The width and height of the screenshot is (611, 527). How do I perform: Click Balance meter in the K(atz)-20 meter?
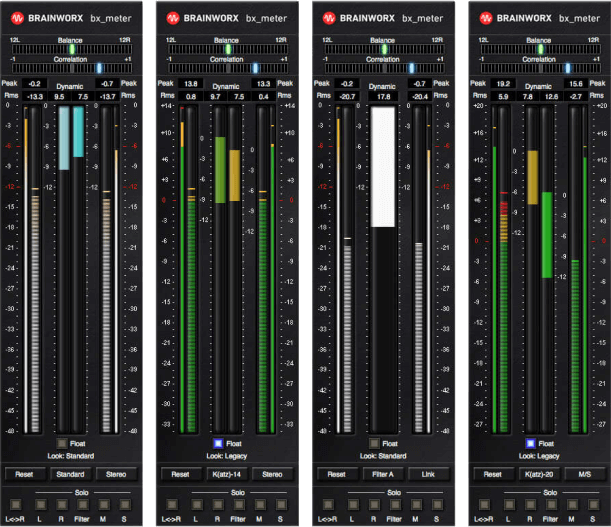[540, 49]
